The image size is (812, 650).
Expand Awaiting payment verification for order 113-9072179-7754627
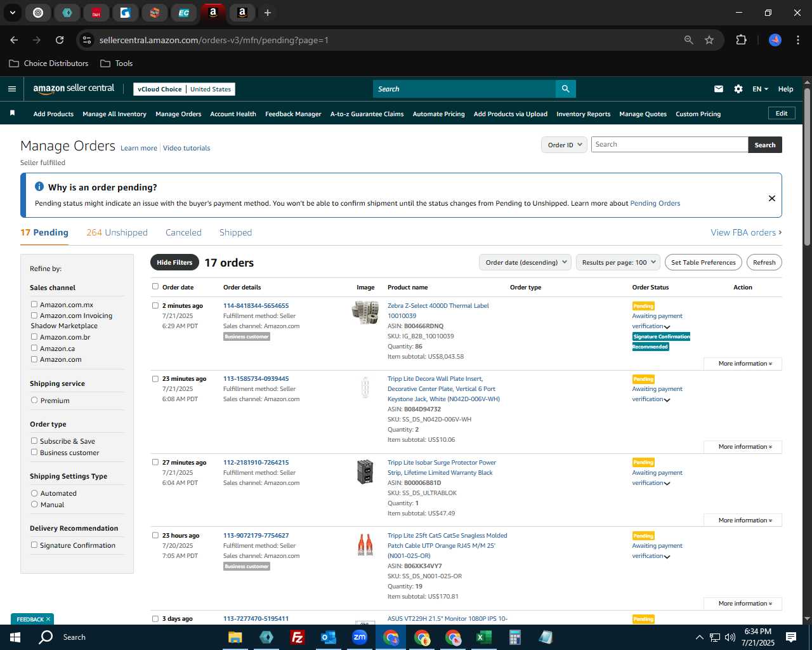click(667, 557)
